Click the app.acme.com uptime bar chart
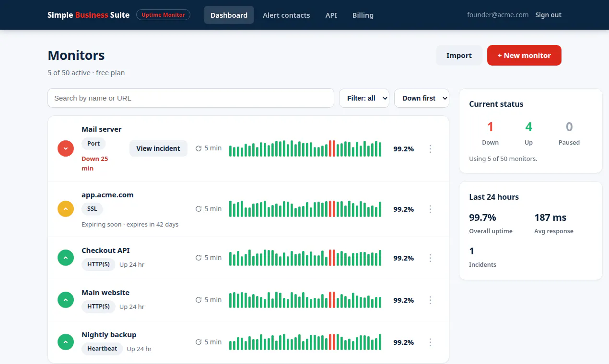The height and width of the screenshot is (364, 609). (x=305, y=209)
